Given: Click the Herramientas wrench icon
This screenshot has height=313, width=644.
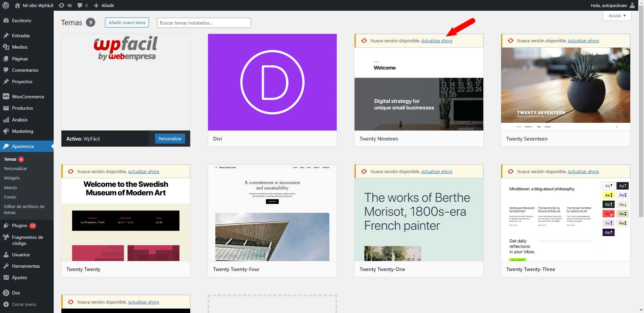Looking at the screenshot, I should pyautogui.click(x=6, y=266).
